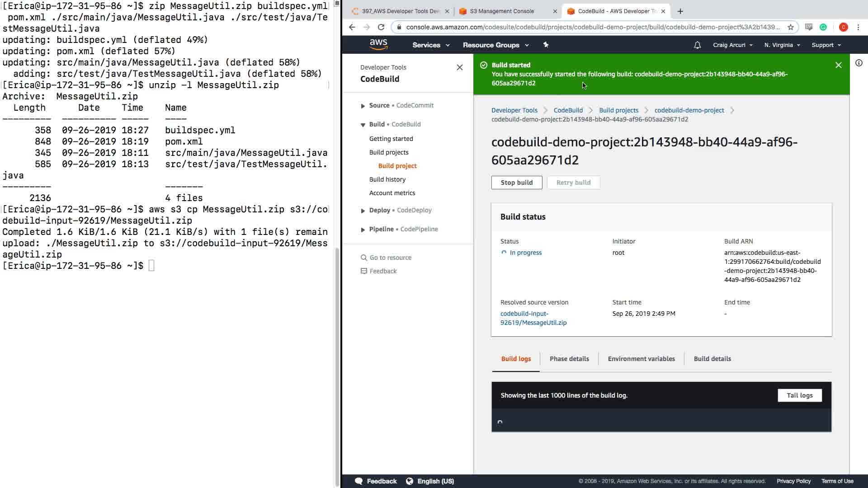Screen dimensions: 868x488
Task: Close the Developer Tools side panel
Action: click(x=459, y=67)
